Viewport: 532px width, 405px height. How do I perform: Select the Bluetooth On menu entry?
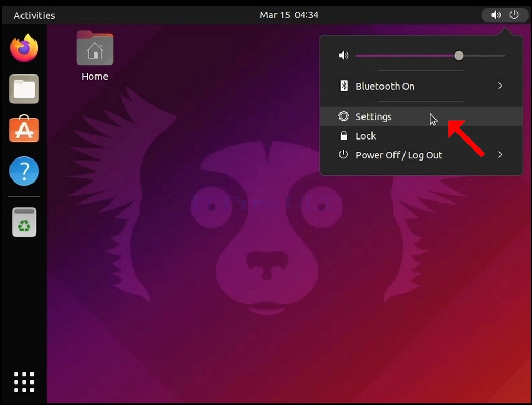[421, 86]
